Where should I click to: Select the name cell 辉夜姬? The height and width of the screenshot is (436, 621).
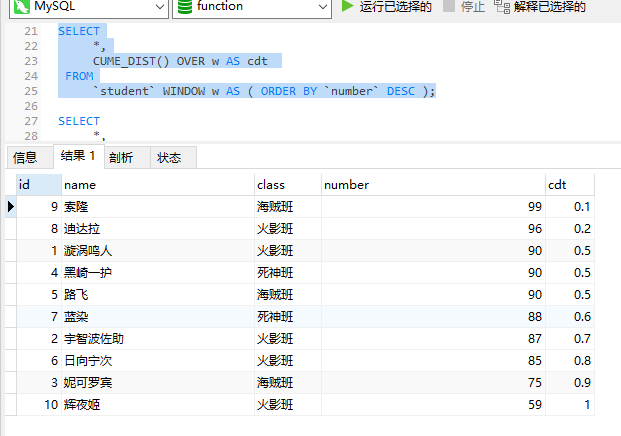158,405
